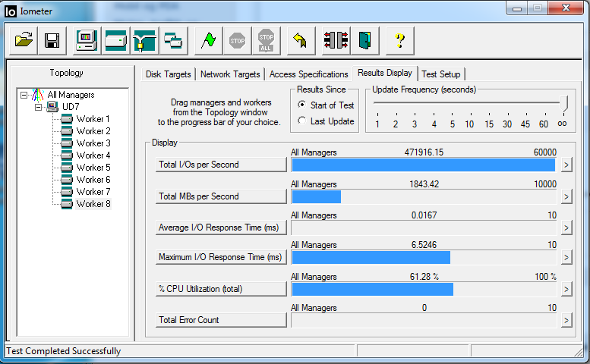The width and height of the screenshot is (590, 364).
Task: Click the Total Error Count button
Action: [221, 320]
